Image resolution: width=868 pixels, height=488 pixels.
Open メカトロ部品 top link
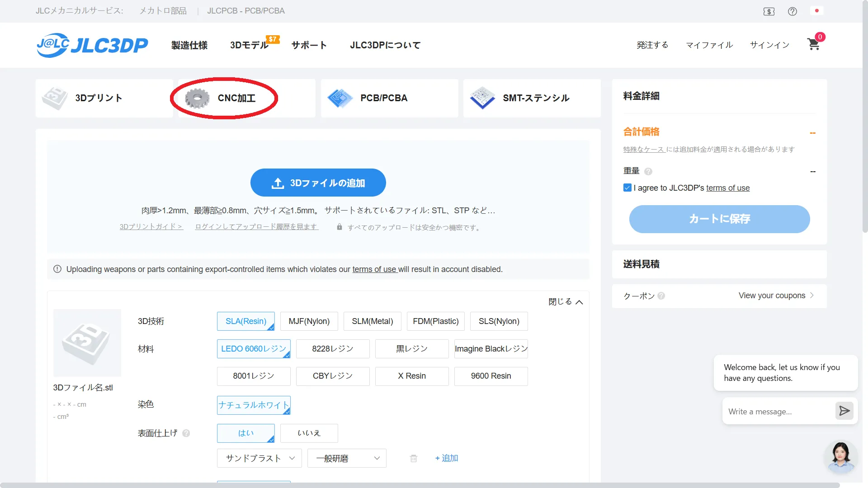point(163,11)
